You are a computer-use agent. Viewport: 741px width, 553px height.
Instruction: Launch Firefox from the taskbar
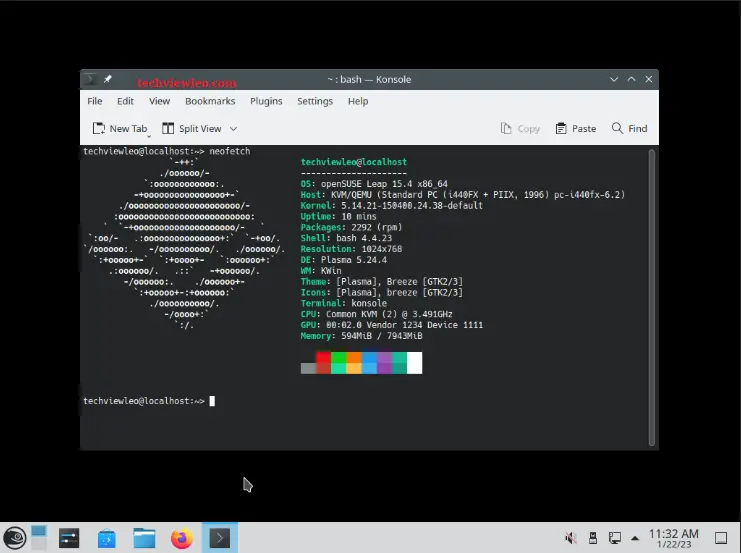pyautogui.click(x=181, y=538)
